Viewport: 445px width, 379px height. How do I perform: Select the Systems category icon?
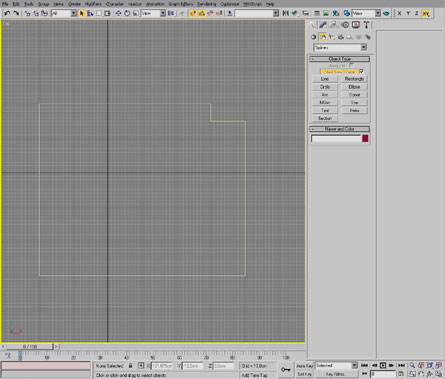367,37
